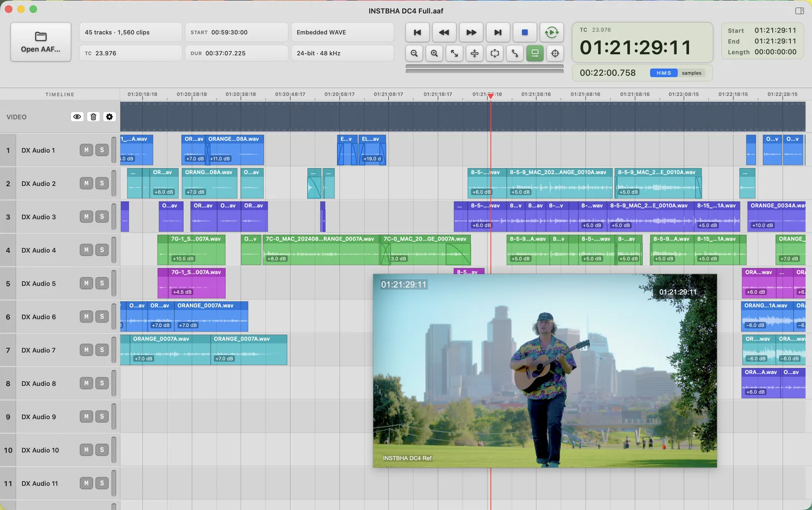This screenshot has height=510, width=812.
Task: Click the START 00:59:30:00 field
Action: [x=236, y=32]
